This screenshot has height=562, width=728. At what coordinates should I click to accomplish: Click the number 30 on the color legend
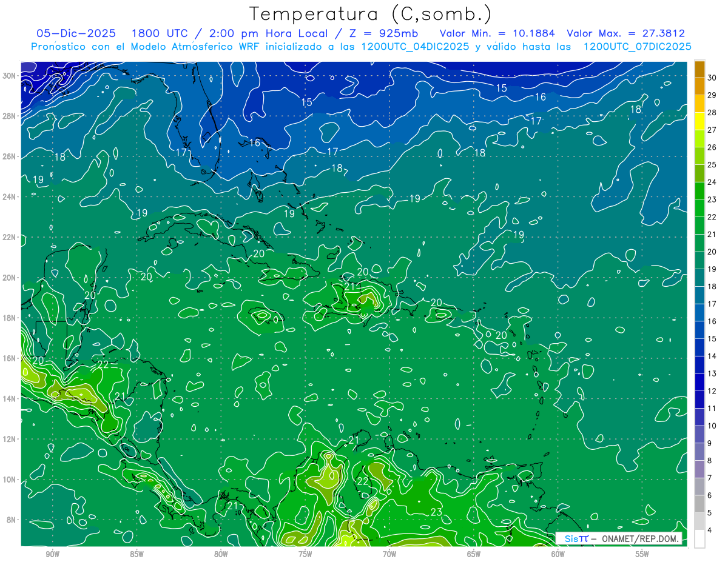click(x=712, y=78)
